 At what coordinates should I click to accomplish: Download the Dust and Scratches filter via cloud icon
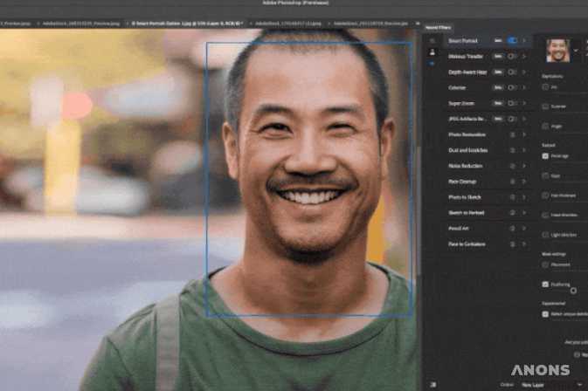pyautogui.click(x=512, y=150)
